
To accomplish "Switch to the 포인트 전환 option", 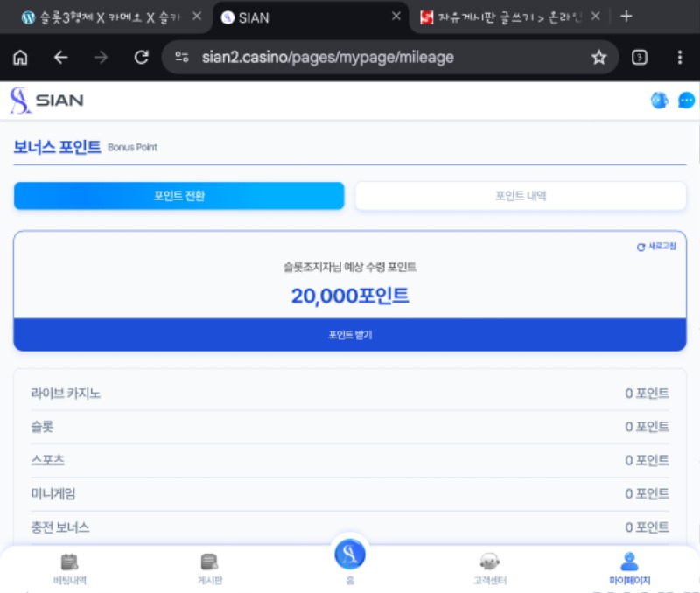I will click(x=178, y=196).
